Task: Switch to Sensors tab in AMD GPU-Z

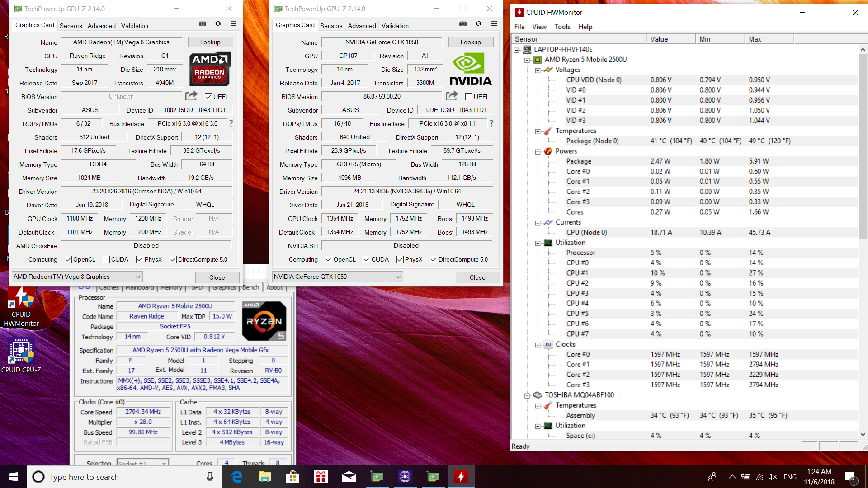Action: point(71,26)
